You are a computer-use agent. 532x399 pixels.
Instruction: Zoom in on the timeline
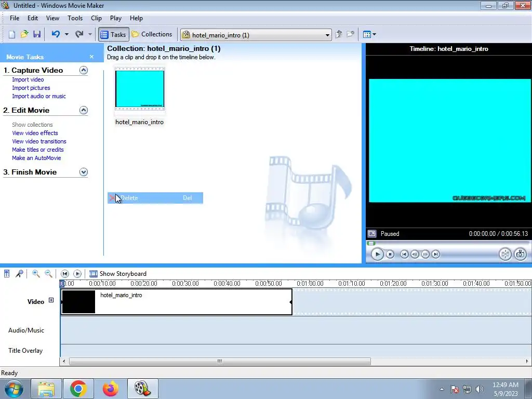36,274
